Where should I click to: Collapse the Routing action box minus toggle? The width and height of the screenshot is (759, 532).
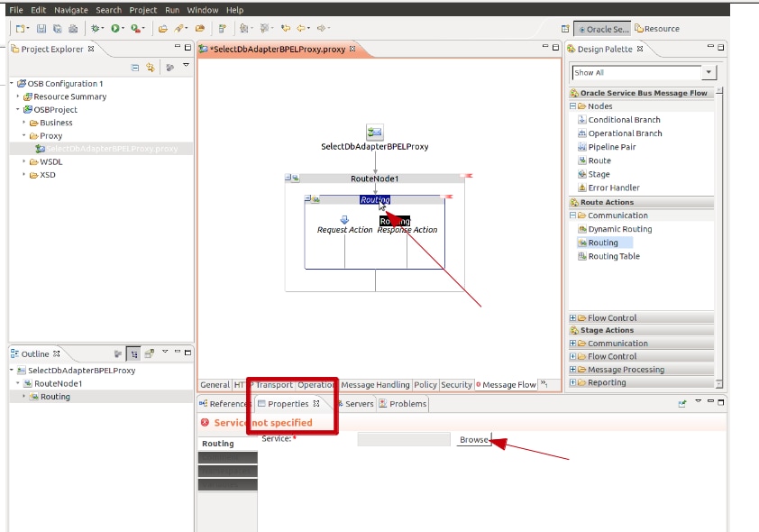307,198
